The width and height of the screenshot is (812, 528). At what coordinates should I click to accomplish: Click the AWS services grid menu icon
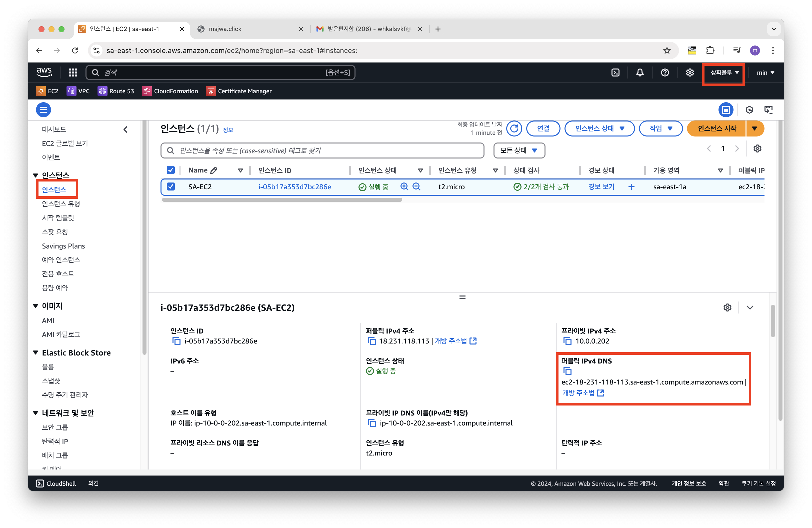click(73, 72)
